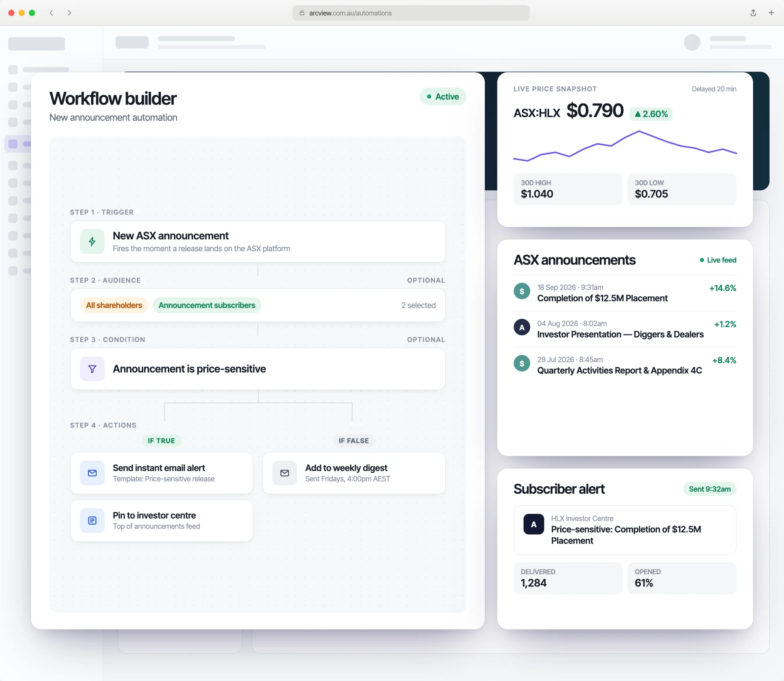The width and height of the screenshot is (784, 681).
Task: Click the Sent 9:32am badge
Action: 710,489
